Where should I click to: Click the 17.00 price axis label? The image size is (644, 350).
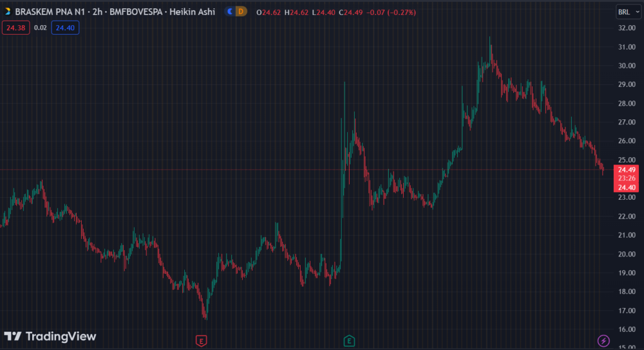tap(627, 310)
